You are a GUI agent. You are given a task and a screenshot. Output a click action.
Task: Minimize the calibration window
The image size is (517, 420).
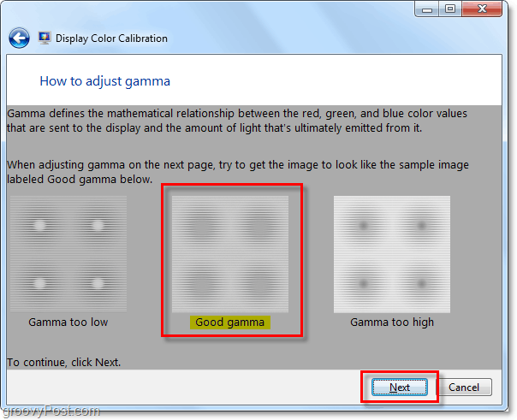427,9
